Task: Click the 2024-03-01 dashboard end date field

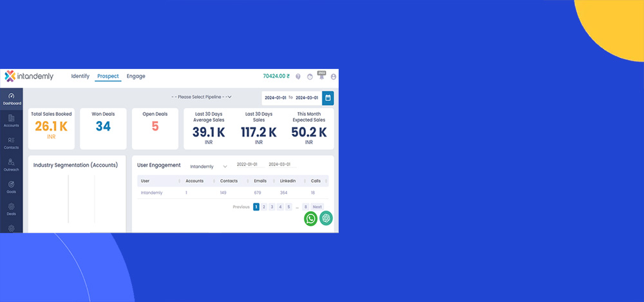Action: pos(307,98)
